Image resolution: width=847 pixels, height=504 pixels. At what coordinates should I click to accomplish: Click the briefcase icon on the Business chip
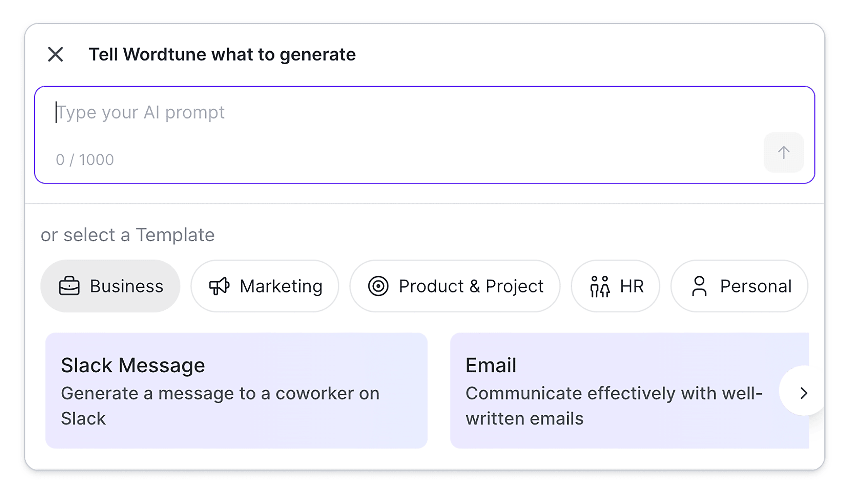[69, 286]
